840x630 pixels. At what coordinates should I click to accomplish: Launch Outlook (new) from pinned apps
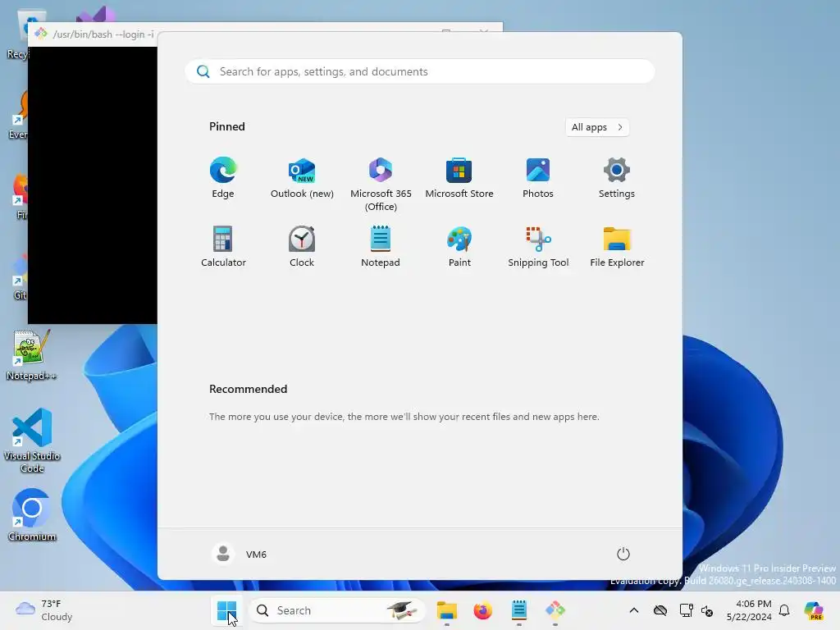[302, 178]
